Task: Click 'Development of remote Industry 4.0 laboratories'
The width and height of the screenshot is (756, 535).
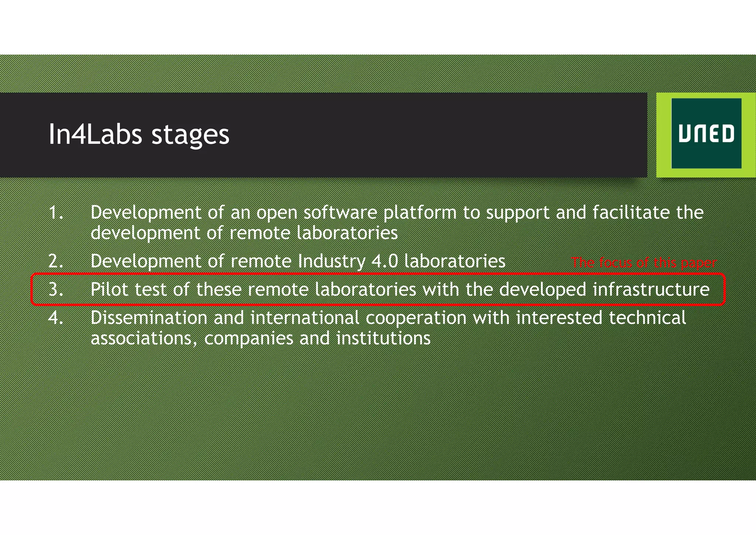Action: [298, 261]
